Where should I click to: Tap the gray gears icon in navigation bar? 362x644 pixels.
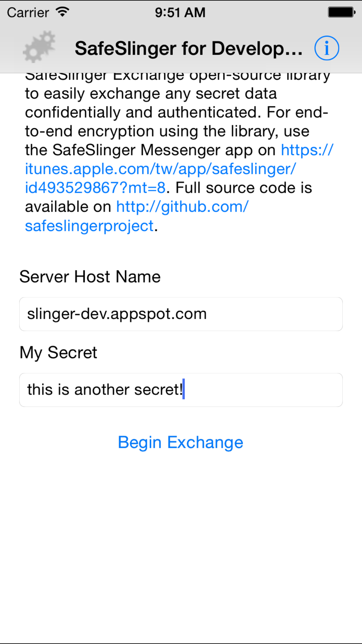coord(39,47)
